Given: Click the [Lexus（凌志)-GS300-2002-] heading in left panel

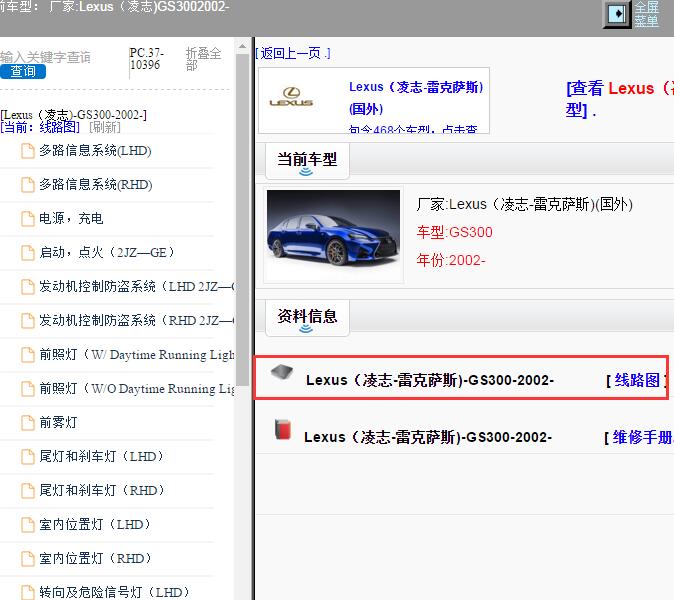Looking at the screenshot, I should point(74,115).
